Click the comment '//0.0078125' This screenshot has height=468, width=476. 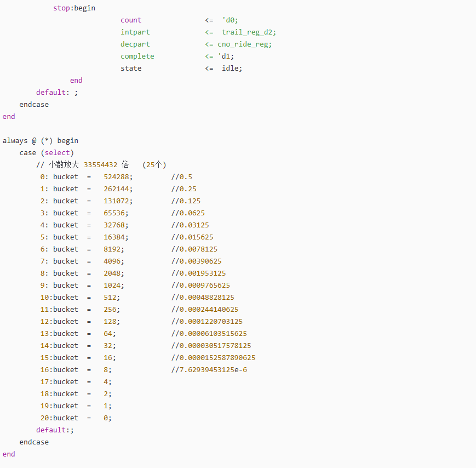[194, 249]
